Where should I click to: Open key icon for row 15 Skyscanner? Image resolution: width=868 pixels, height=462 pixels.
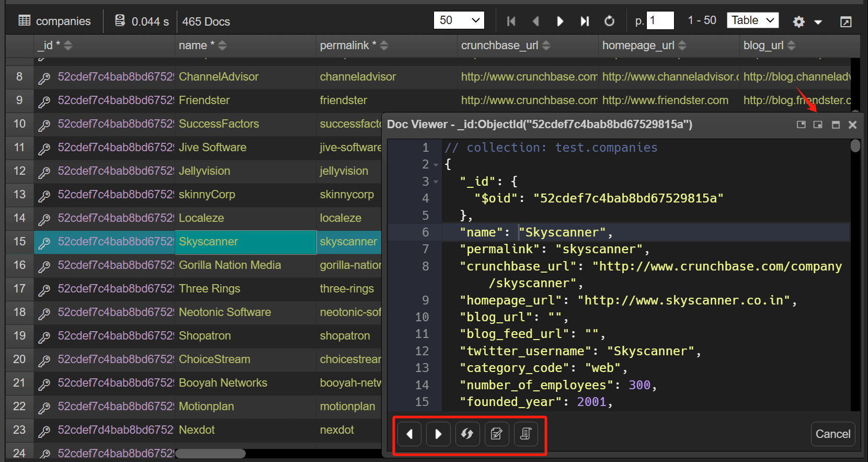point(44,242)
